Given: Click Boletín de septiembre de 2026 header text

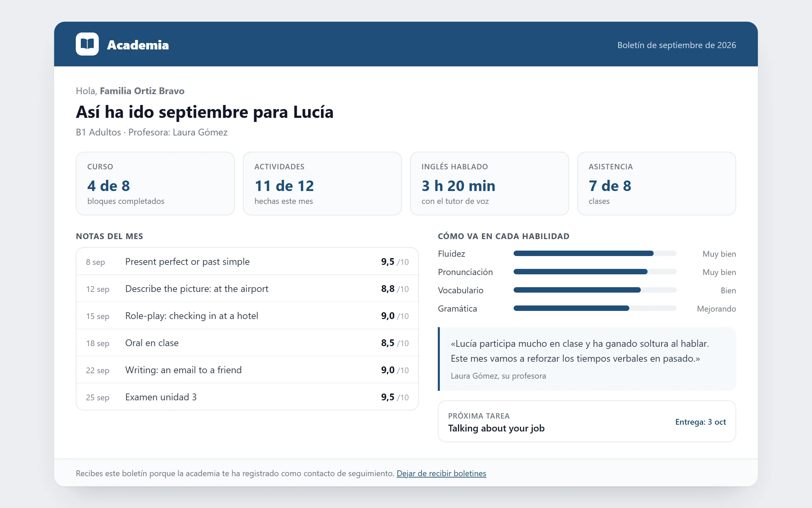Looking at the screenshot, I should click(677, 45).
